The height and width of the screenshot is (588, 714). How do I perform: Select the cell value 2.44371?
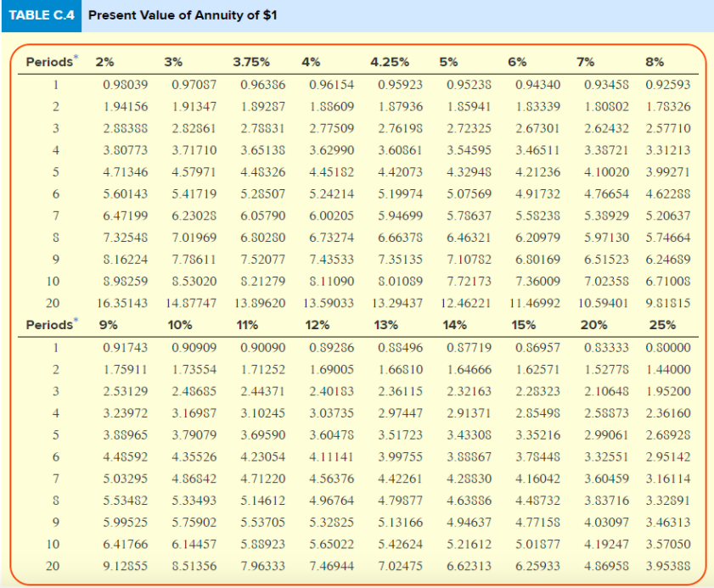(x=262, y=391)
